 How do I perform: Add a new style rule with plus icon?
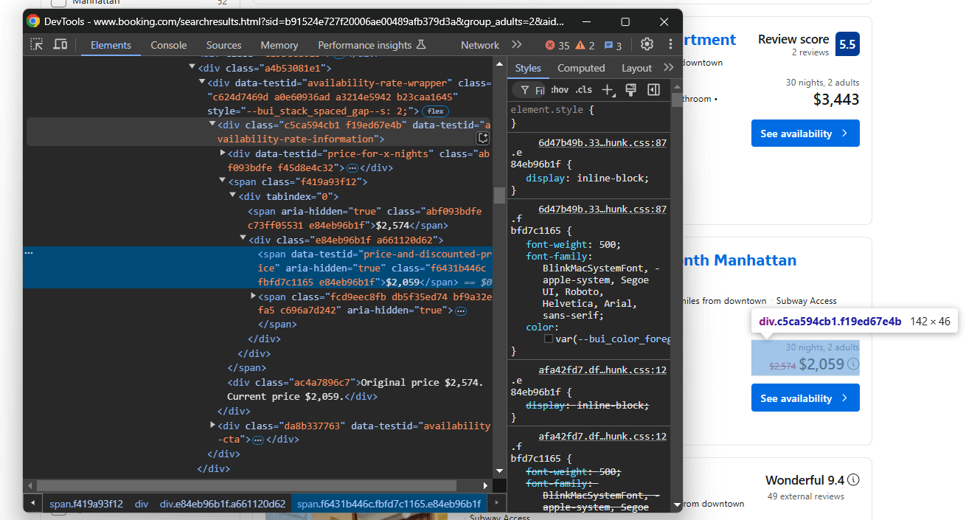608,90
